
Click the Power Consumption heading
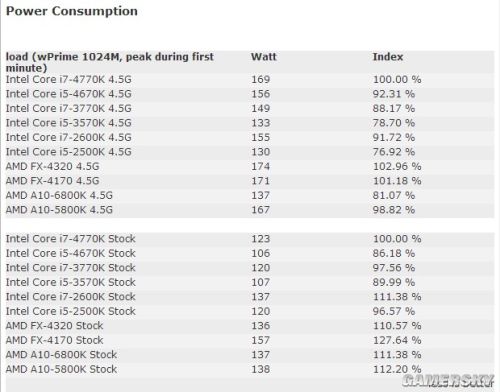[x=72, y=11]
